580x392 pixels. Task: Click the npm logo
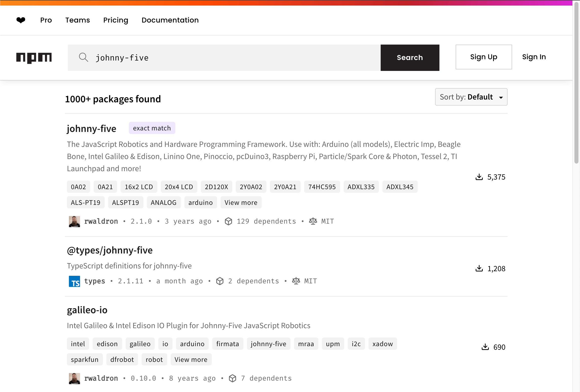(x=34, y=58)
